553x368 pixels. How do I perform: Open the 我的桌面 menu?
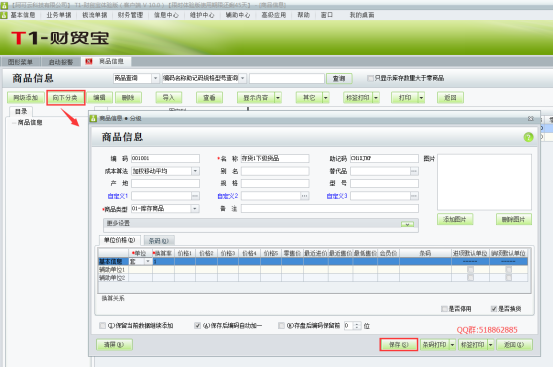coord(362,15)
